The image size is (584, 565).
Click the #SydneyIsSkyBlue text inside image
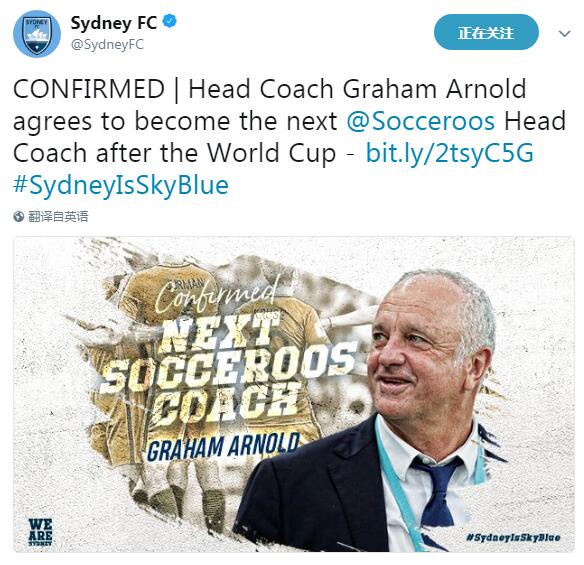tap(513, 537)
